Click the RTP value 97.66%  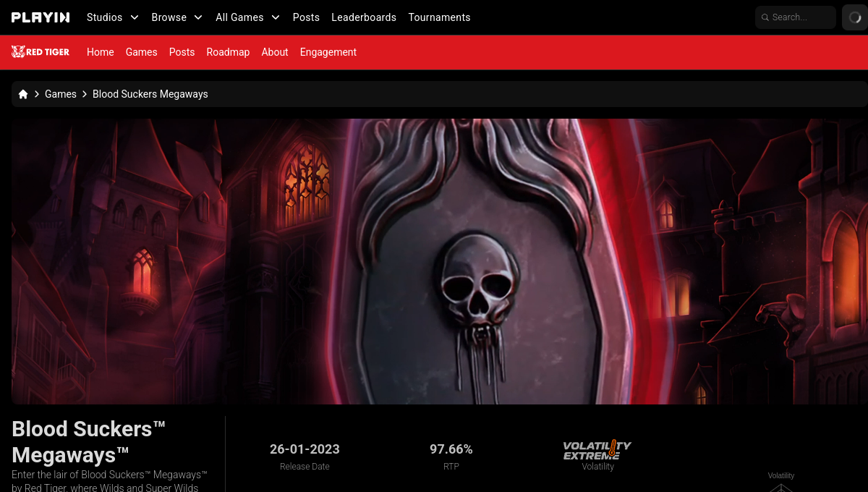pyautogui.click(x=451, y=449)
